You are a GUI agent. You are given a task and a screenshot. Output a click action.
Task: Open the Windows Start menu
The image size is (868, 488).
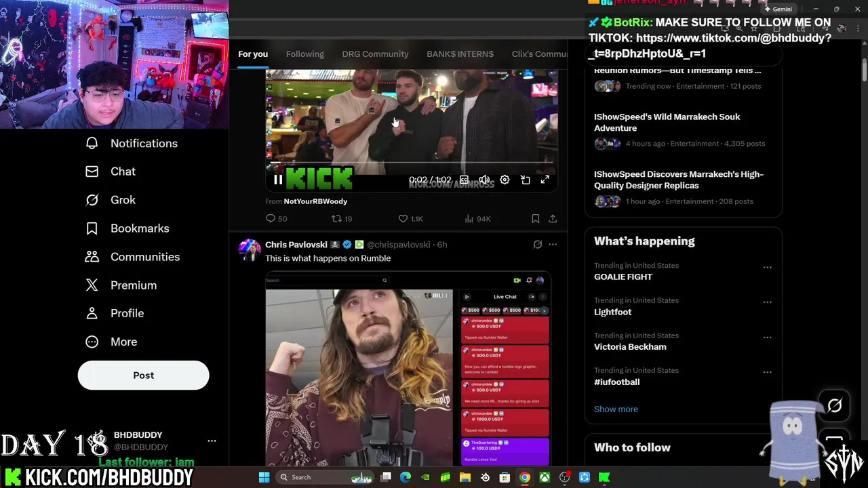pos(264,477)
